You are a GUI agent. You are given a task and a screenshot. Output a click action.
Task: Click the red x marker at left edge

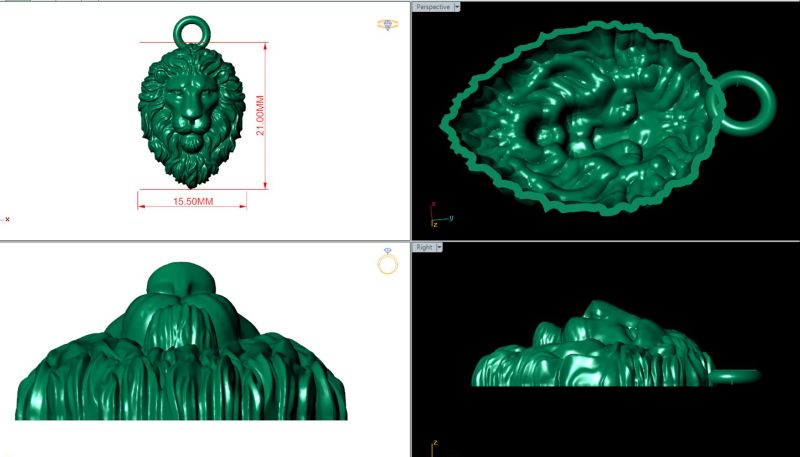click(7, 218)
